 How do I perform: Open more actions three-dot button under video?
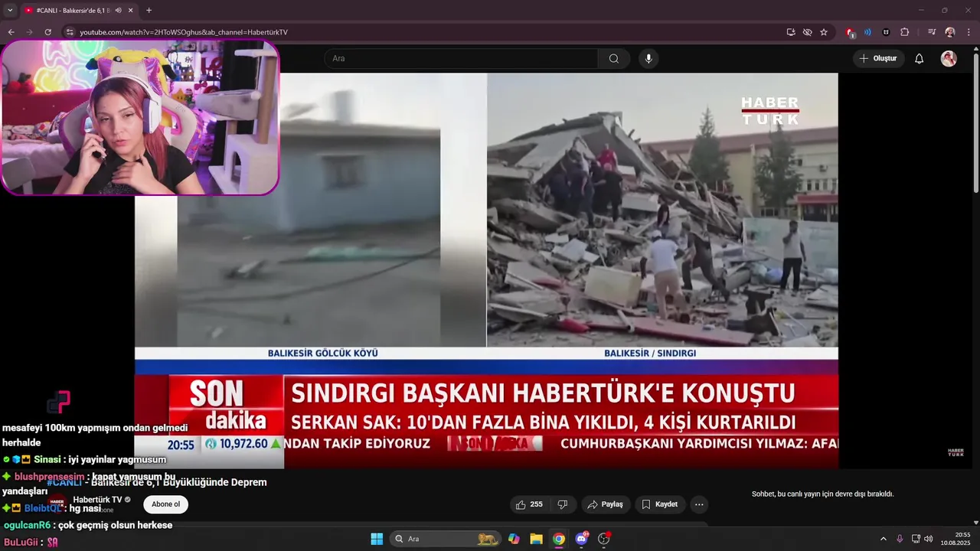coord(698,504)
